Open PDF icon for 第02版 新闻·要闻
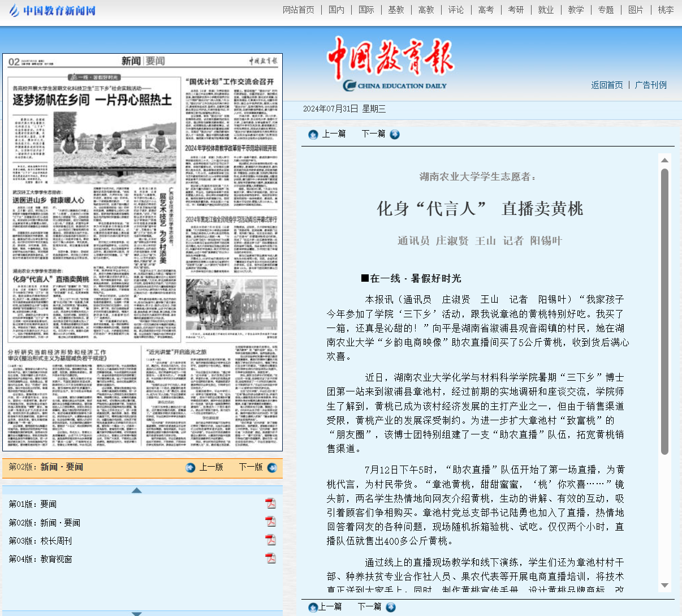 click(271, 522)
